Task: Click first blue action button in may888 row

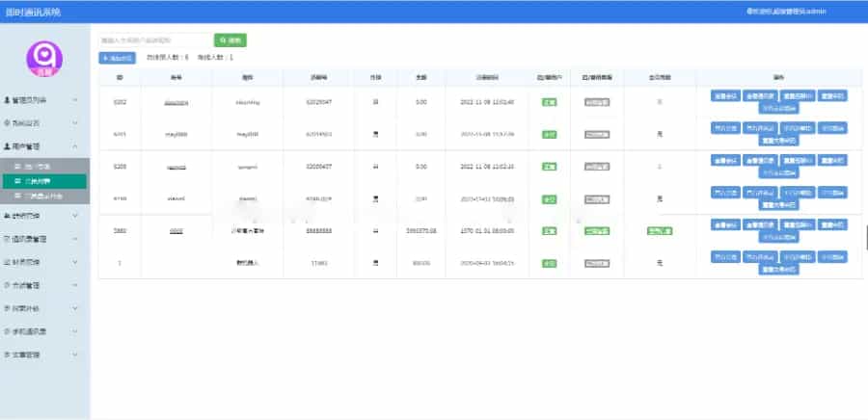Action: (x=725, y=127)
